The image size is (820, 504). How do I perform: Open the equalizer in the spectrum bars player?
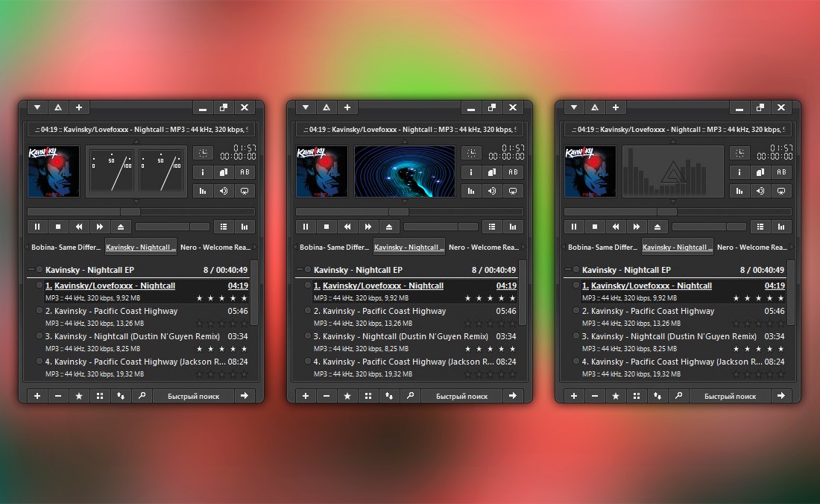(739, 191)
